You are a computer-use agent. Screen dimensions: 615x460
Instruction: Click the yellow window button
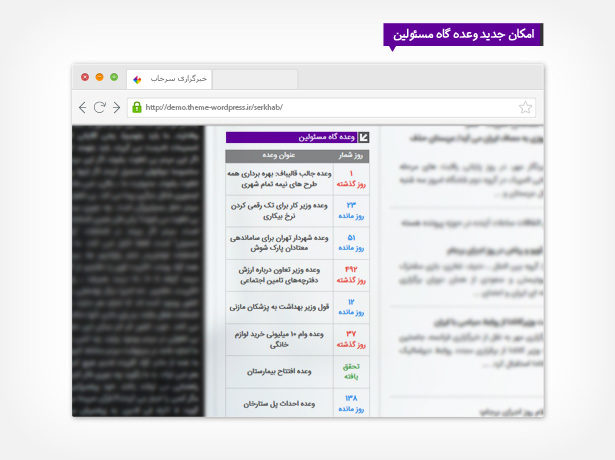[99, 77]
